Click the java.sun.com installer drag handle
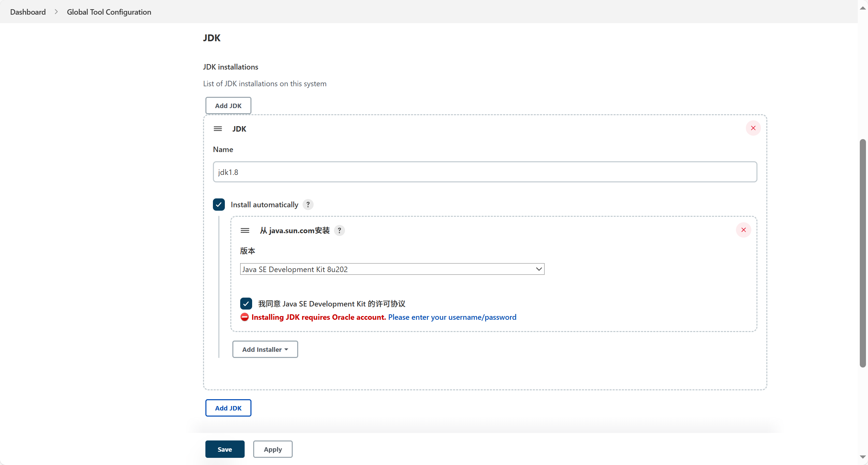The image size is (868, 465). coord(245,231)
